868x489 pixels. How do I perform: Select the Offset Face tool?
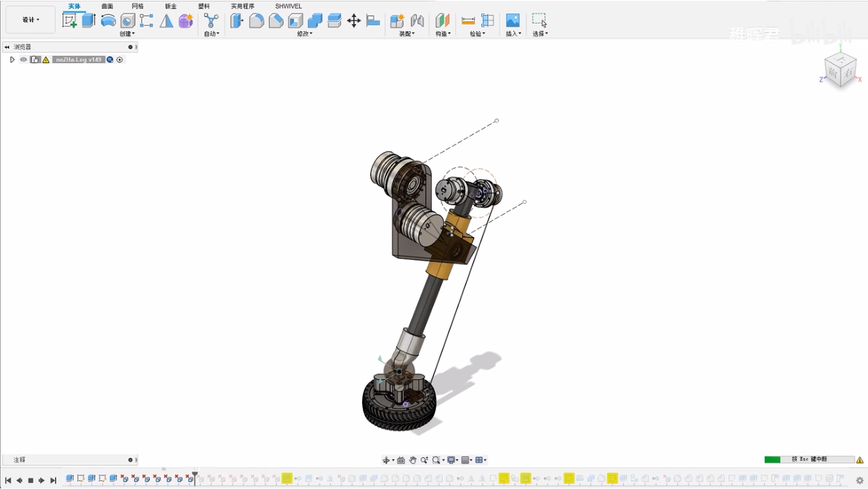tap(335, 21)
